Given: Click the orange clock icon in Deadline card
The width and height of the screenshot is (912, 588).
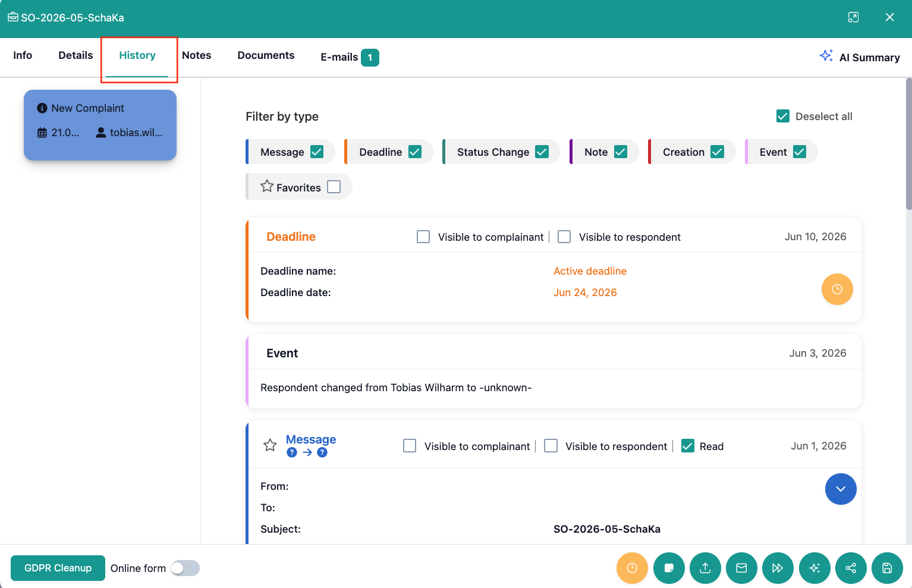Looking at the screenshot, I should (837, 290).
